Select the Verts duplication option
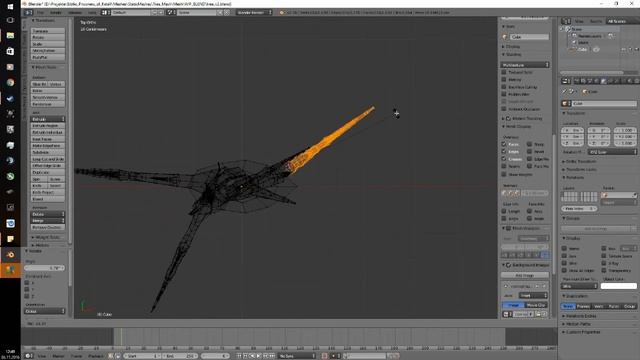 [599, 306]
